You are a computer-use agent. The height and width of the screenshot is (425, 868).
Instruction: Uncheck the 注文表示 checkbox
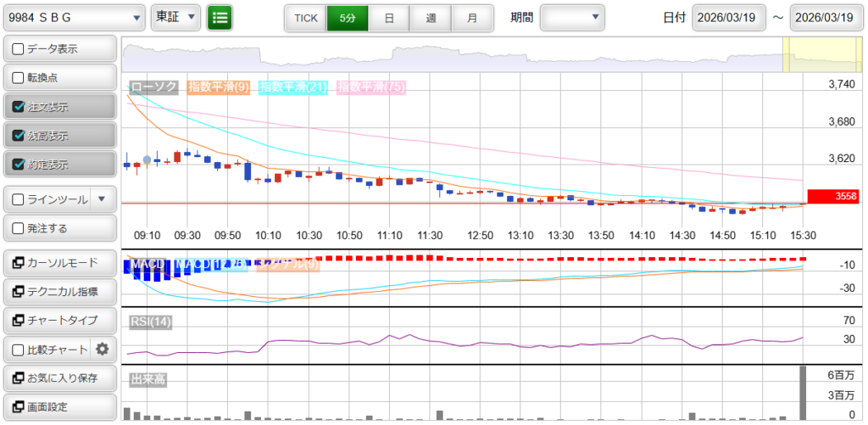click(19, 107)
